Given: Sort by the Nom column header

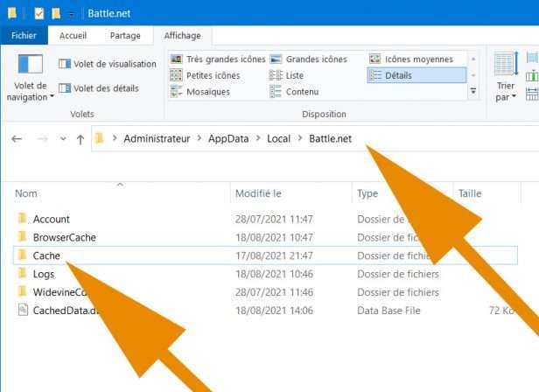Looking at the screenshot, I should click(26, 193).
